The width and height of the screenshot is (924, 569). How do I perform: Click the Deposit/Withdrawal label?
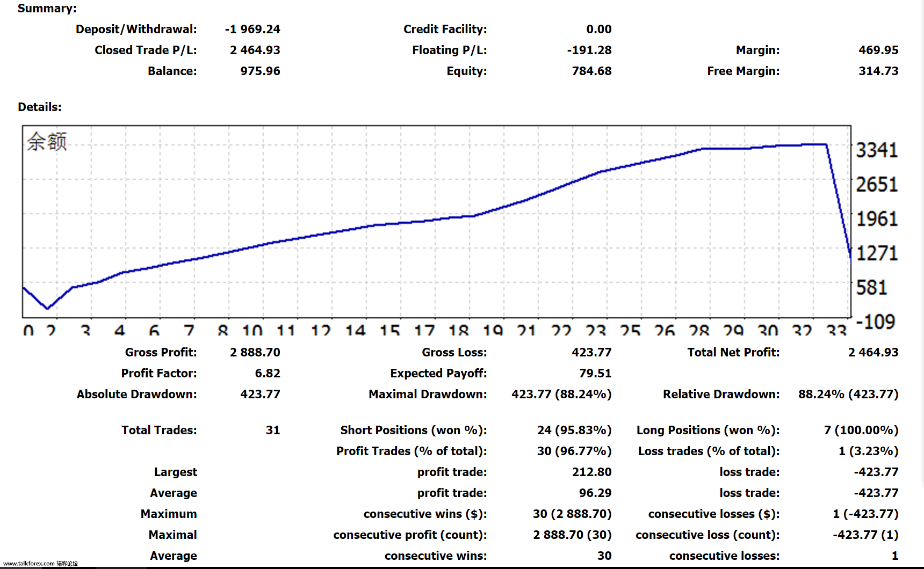[136, 29]
